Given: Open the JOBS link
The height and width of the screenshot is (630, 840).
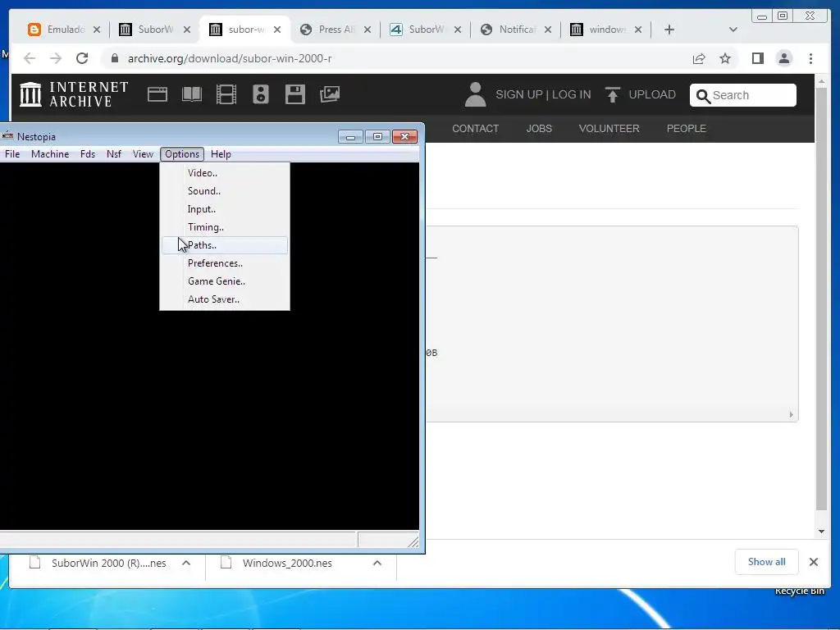Looking at the screenshot, I should 539,129.
